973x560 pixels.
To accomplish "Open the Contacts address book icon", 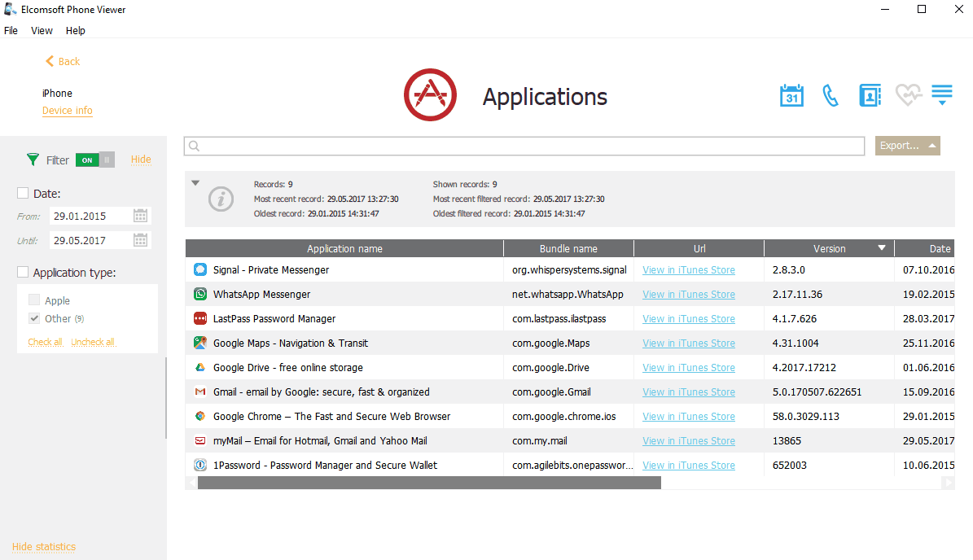I will pos(870,95).
